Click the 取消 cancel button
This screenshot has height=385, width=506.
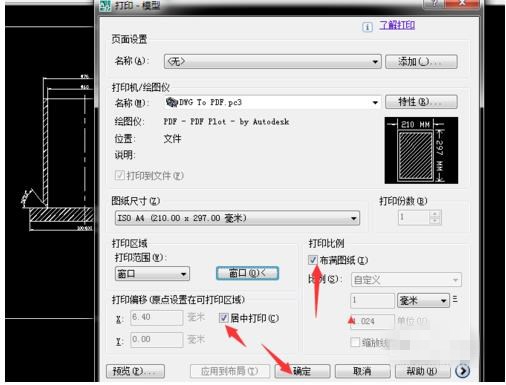pyautogui.click(x=362, y=371)
